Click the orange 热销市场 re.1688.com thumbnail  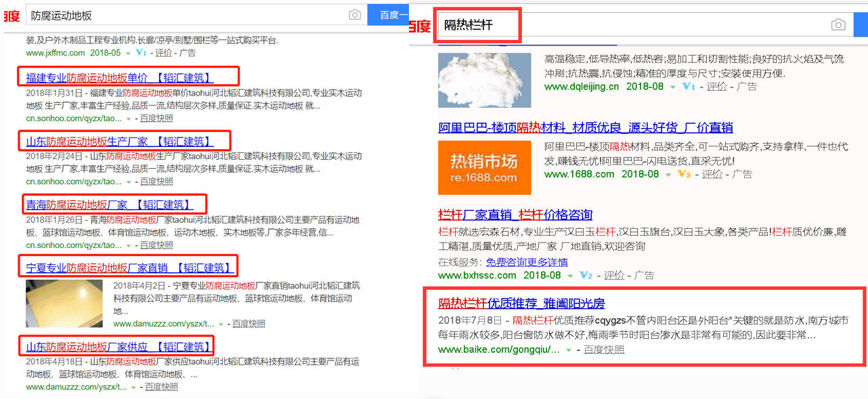point(484,167)
